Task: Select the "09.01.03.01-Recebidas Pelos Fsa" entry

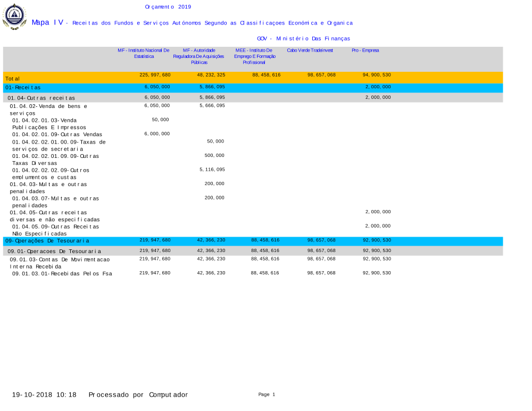Action: [62, 273]
